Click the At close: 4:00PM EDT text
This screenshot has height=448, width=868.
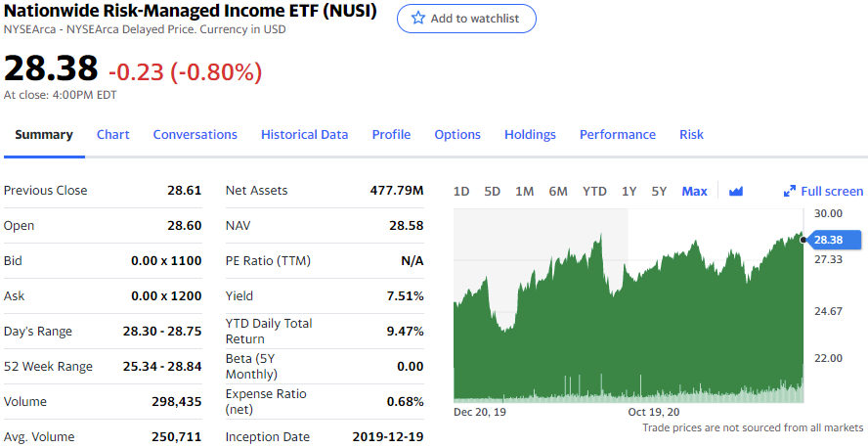click(61, 95)
